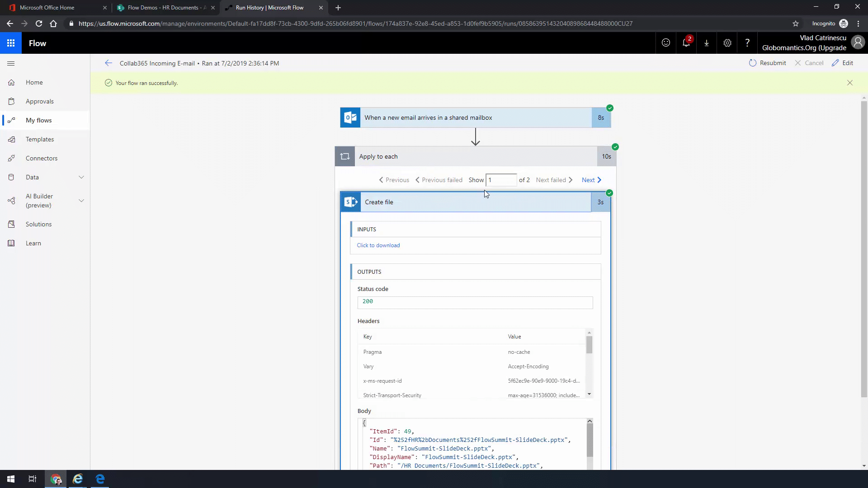This screenshot has width=868, height=488.
Task: Open the Chrome three-dot menu
Action: (859, 23)
